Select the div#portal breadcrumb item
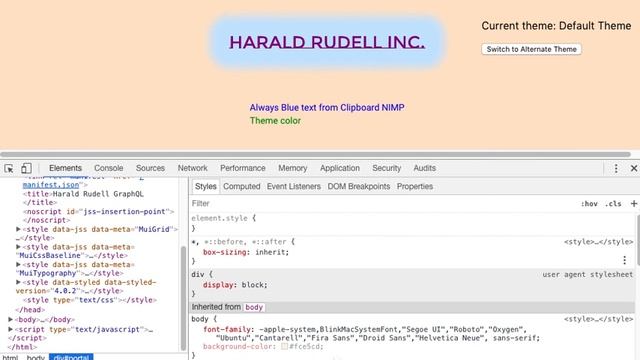This screenshot has height=360, width=640. point(71,357)
